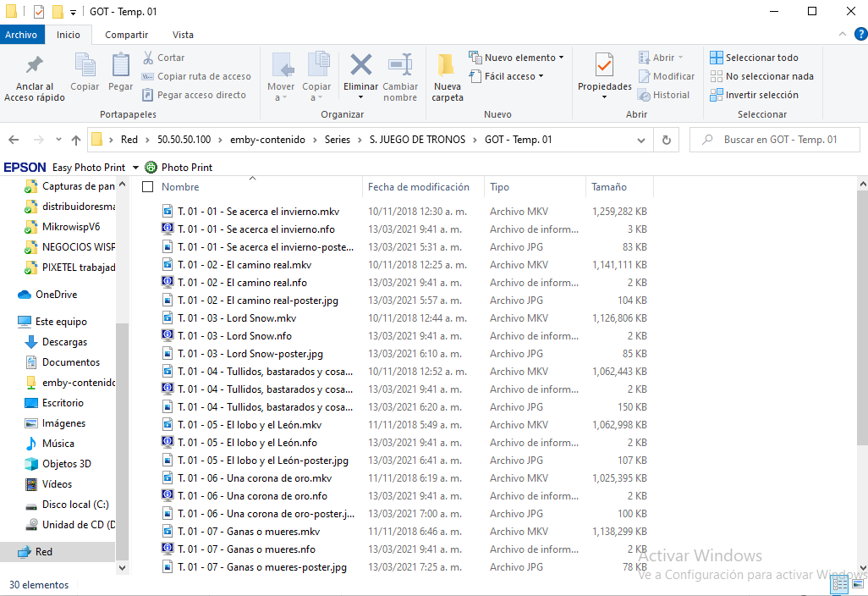Click the Propiedades icon in ribbon
Screen dimensions: 868x596
pos(604,66)
